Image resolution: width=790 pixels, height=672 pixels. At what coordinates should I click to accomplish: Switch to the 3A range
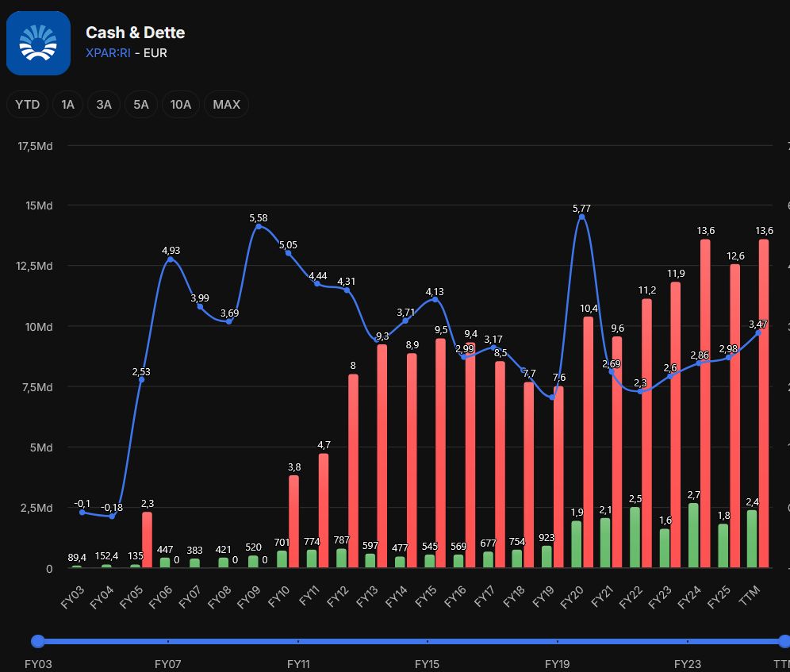click(x=104, y=105)
